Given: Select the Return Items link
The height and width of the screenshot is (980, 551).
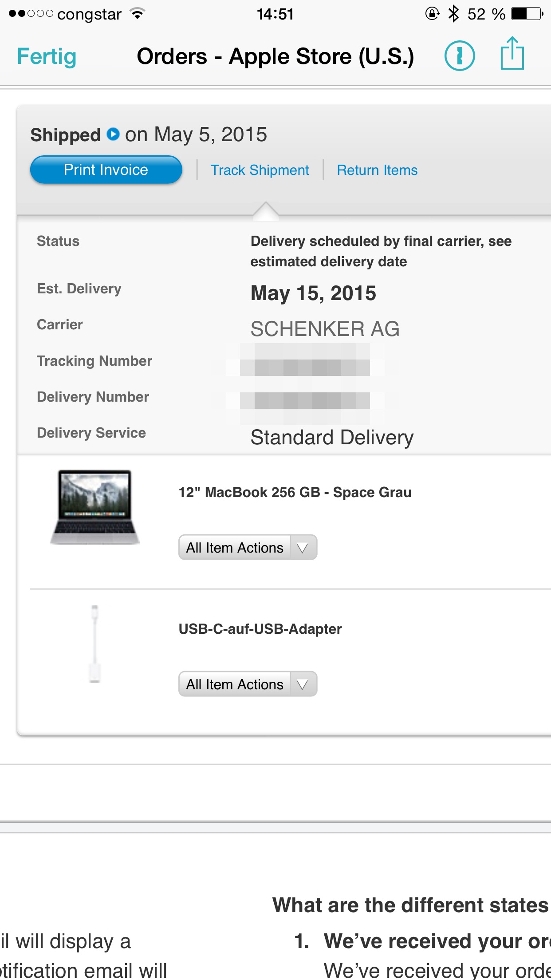Looking at the screenshot, I should pos(377,170).
